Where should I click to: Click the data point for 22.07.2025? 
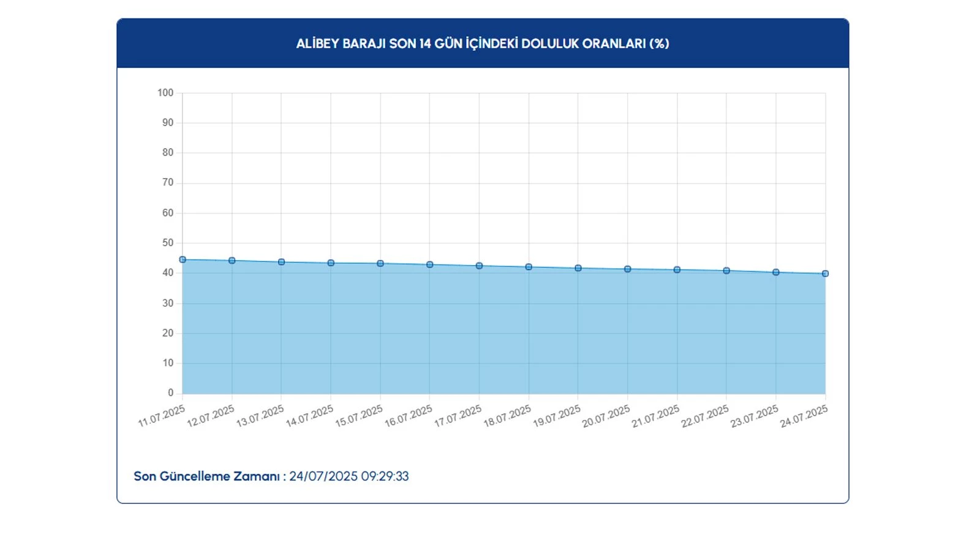pyautogui.click(x=726, y=271)
